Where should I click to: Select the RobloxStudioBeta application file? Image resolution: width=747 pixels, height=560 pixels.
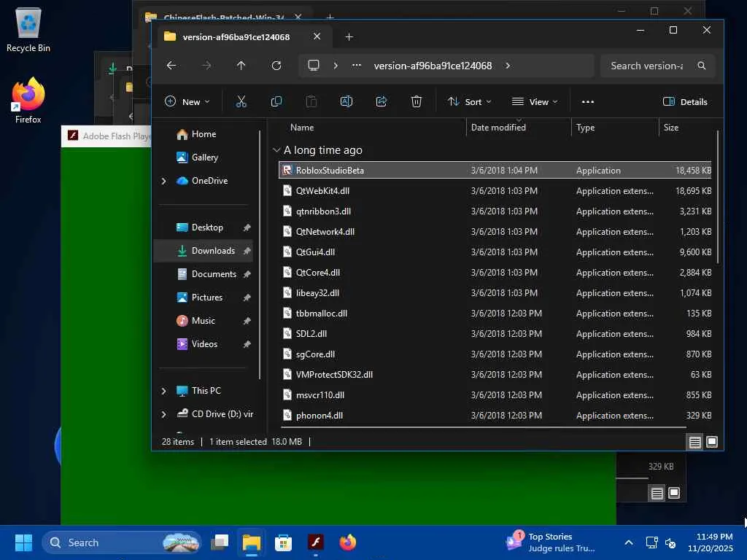click(495, 171)
